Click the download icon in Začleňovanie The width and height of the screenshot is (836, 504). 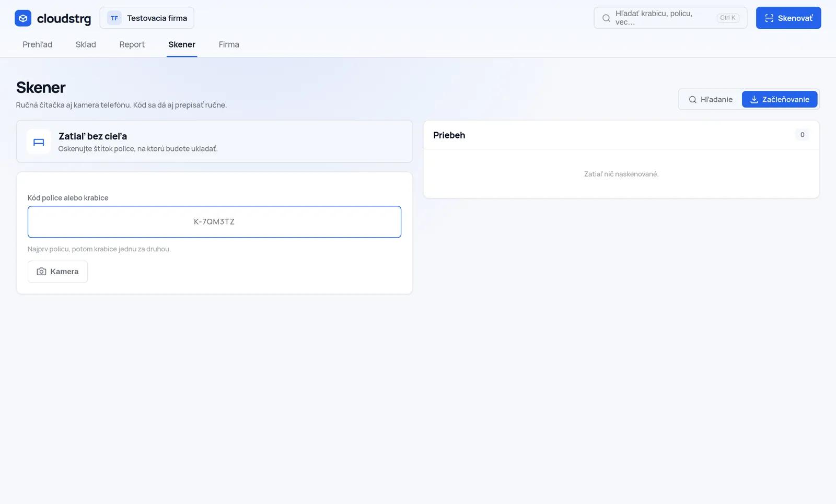(x=754, y=99)
